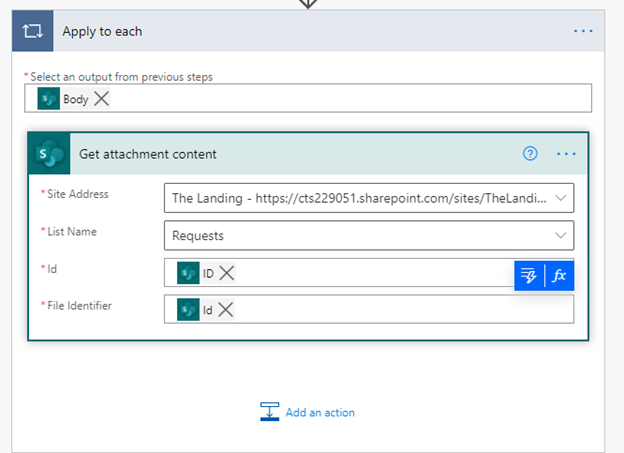The image size is (624, 453).
Task: Click the SharePoint icon on Get attachment content
Action: (x=49, y=154)
